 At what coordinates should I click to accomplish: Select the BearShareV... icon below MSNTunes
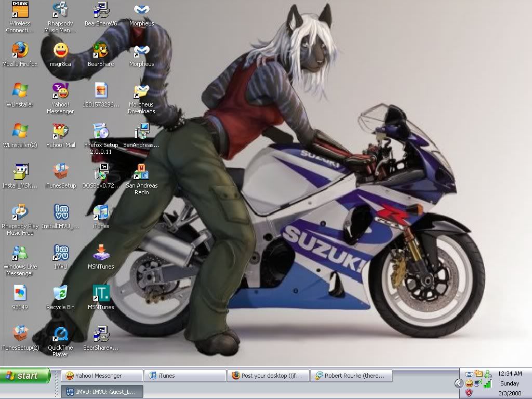tap(101, 338)
